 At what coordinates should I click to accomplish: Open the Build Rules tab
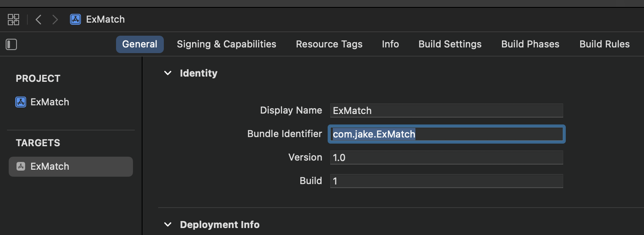point(604,44)
